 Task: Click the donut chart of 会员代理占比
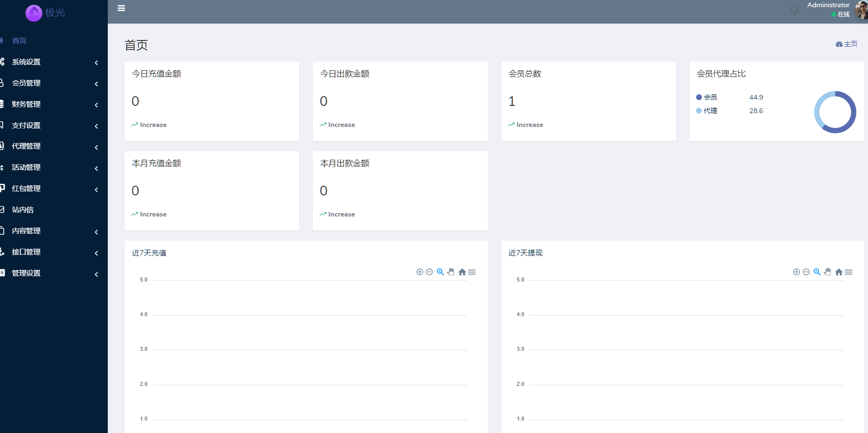pos(835,112)
